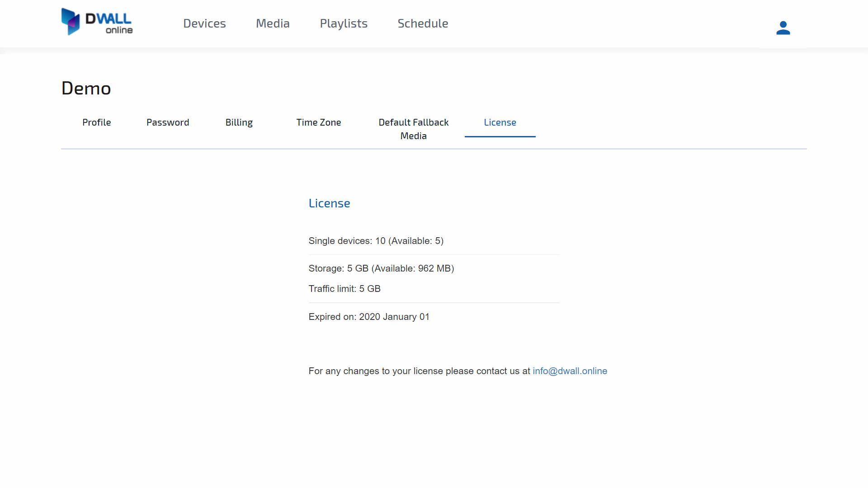Click the license changes contact sentence

(419, 371)
